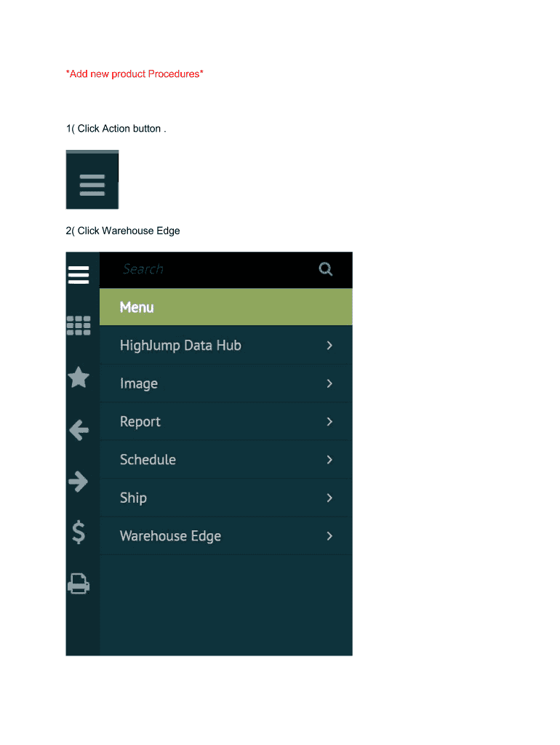This screenshot has height=745, width=560.
Task: Click the '2( Click Warehouse Edge' text
Action: [x=122, y=231]
